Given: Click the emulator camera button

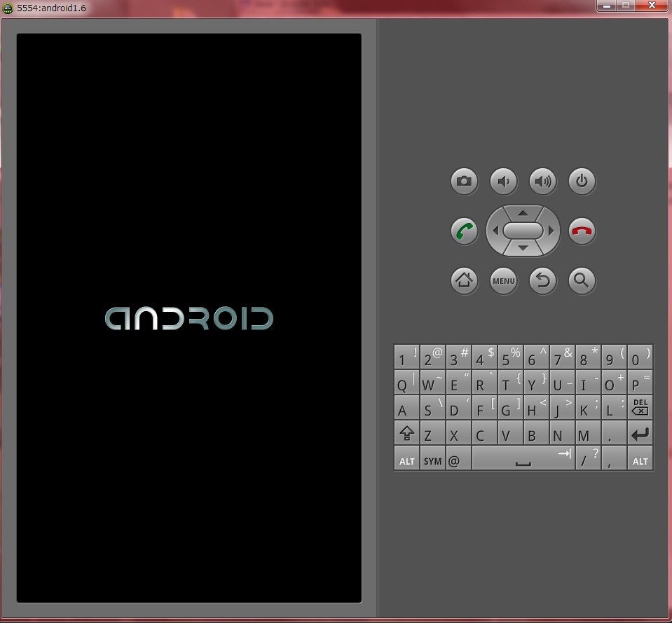Looking at the screenshot, I should (x=464, y=182).
